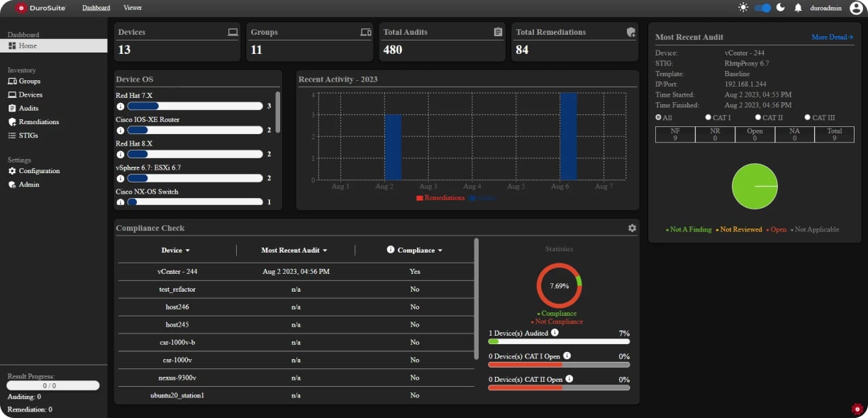Toggle the light/dark theme switch
The width and height of the screenshot is (868, 418).
click(762, 8)
